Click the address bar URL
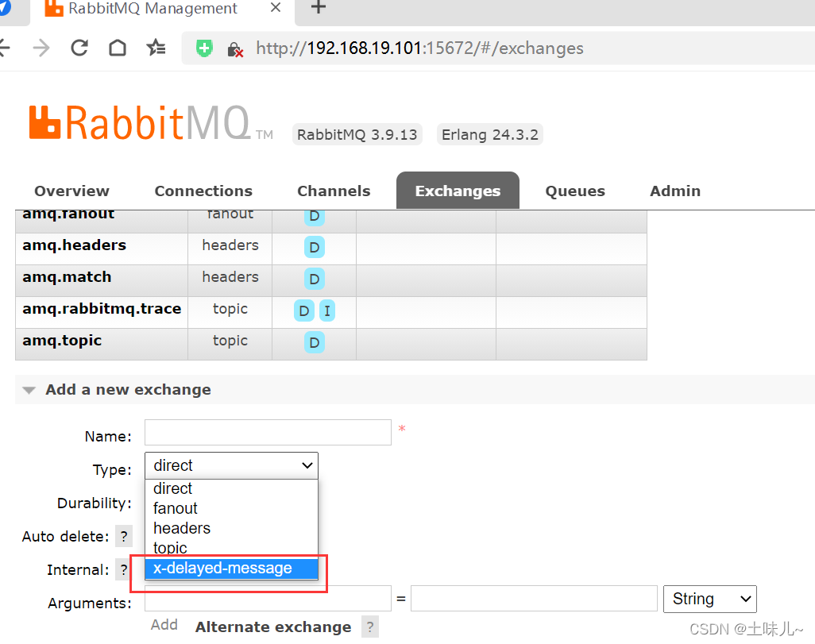This screenshot has width=815, height=644. point(419,48)
